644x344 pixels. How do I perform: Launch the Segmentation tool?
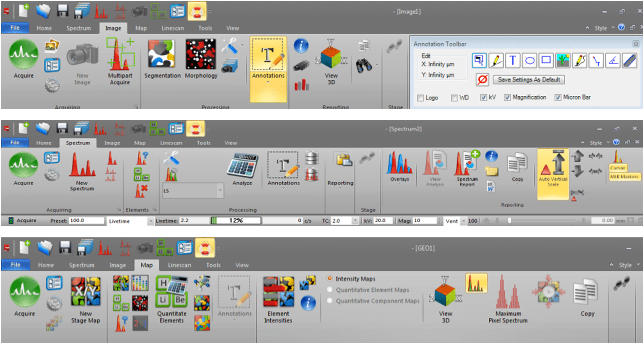[162, 59]
